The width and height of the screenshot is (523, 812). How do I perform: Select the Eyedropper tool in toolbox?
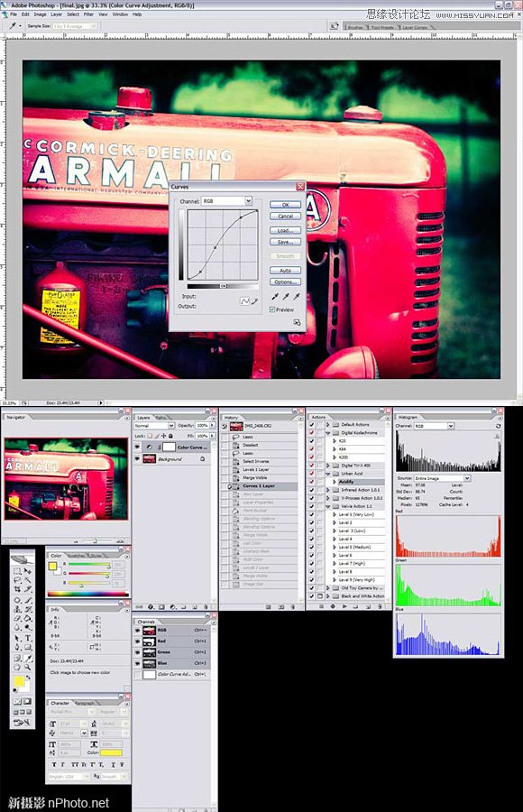coord(27,658)
